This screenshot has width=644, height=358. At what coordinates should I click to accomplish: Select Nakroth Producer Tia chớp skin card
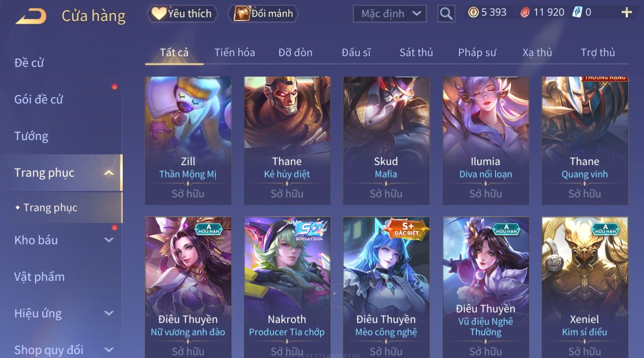coord(287,287)
